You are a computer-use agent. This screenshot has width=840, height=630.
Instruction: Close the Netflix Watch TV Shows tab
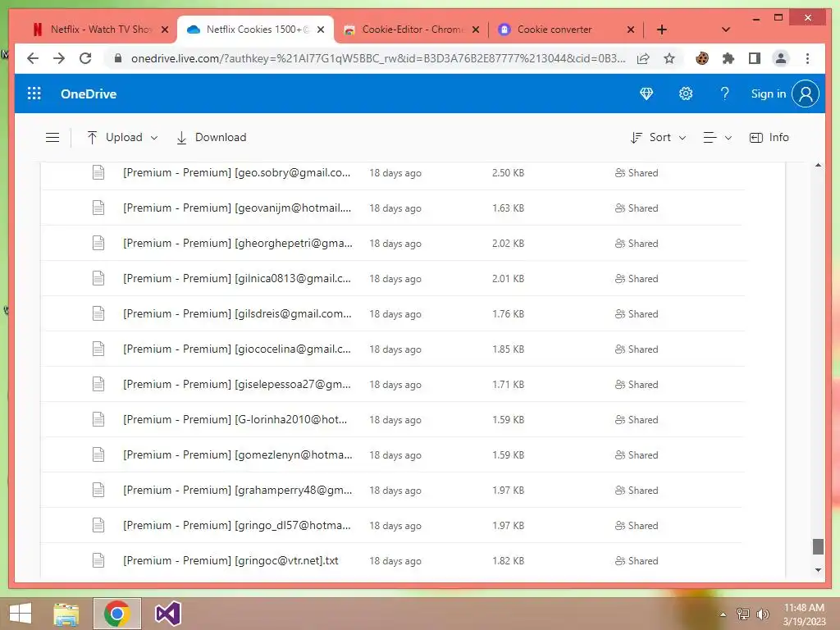pos(165,30)
